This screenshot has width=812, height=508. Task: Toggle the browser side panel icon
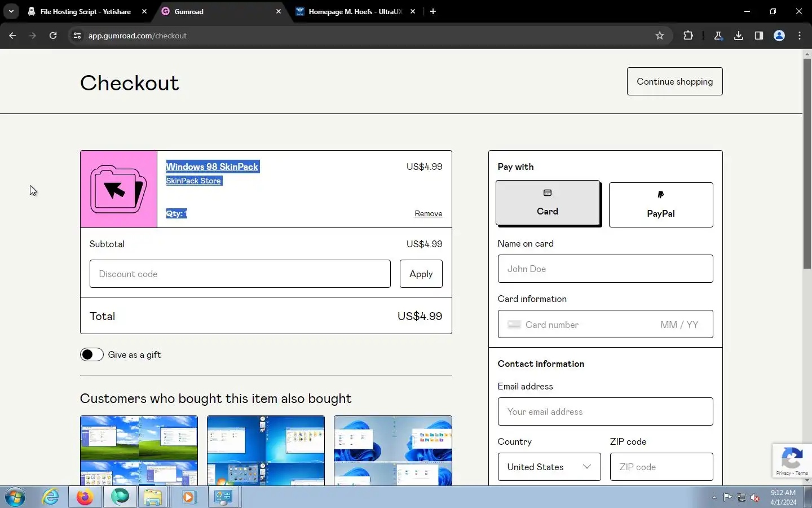pyautogui.click(x=759, y=36)
